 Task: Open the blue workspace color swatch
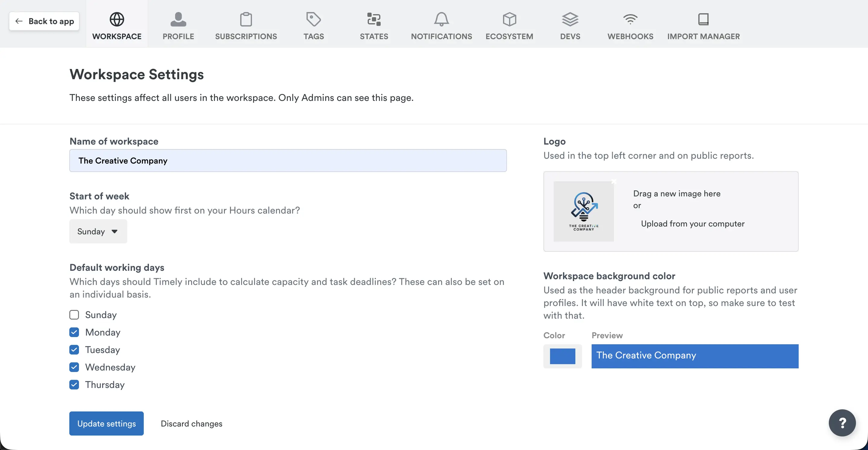(562, 356)
